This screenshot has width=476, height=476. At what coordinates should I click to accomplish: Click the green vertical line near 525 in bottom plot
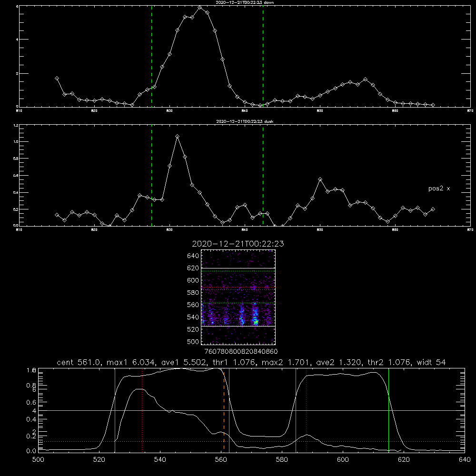coord(115,410)
